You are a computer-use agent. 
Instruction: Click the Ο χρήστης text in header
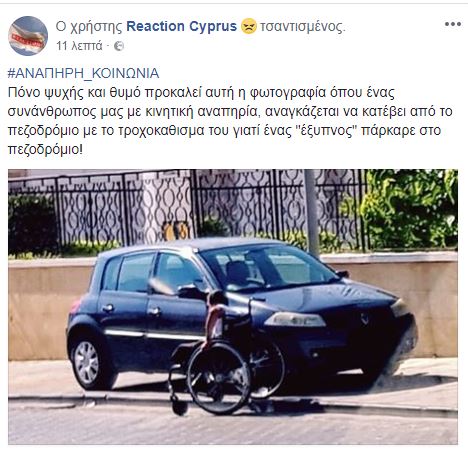coord(89,27)
